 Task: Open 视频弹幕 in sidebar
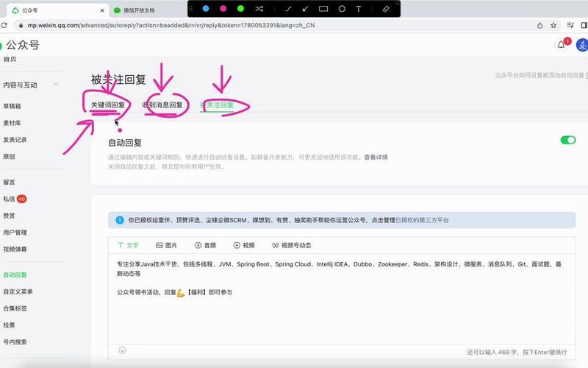tap(15, 249)
